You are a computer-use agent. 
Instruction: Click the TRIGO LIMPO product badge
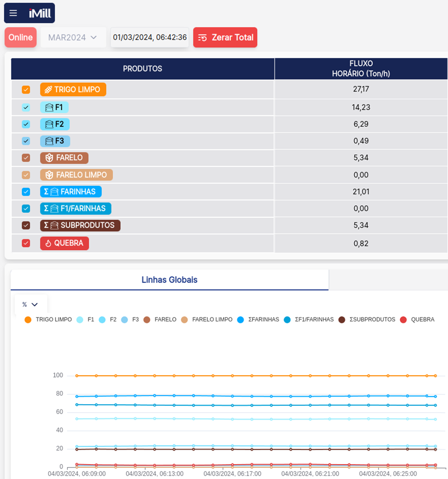click(x=73, y=90)
